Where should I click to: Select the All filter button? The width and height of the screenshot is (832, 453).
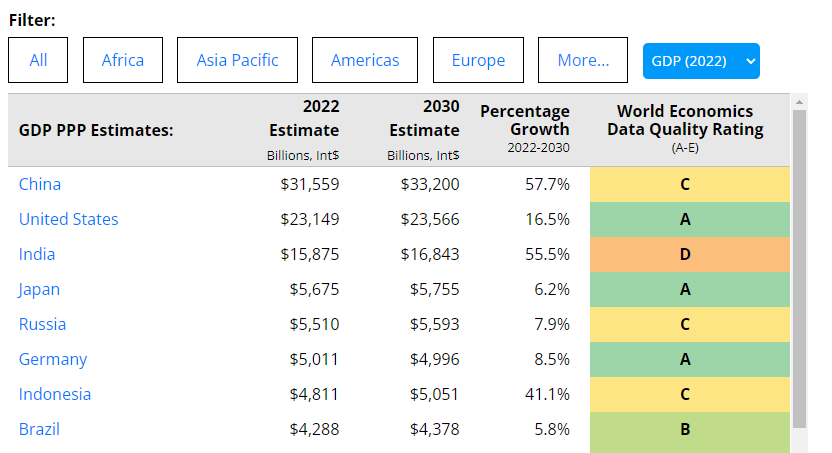38,60
